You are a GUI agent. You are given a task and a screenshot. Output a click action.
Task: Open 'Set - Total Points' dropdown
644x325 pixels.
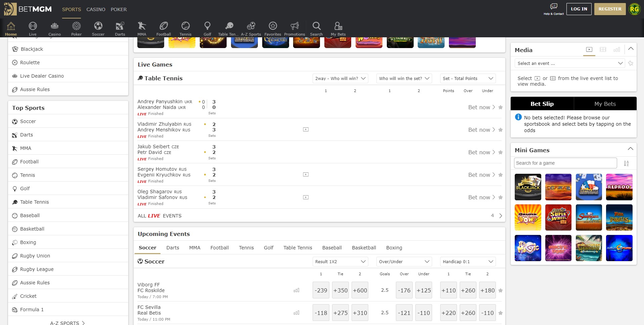coord(468,78)
